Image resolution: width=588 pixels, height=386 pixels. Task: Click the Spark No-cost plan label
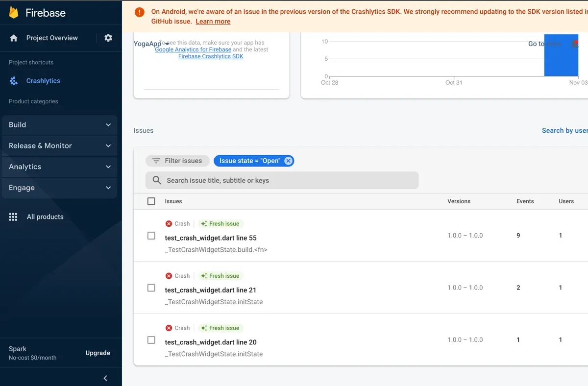click(32, 353)
